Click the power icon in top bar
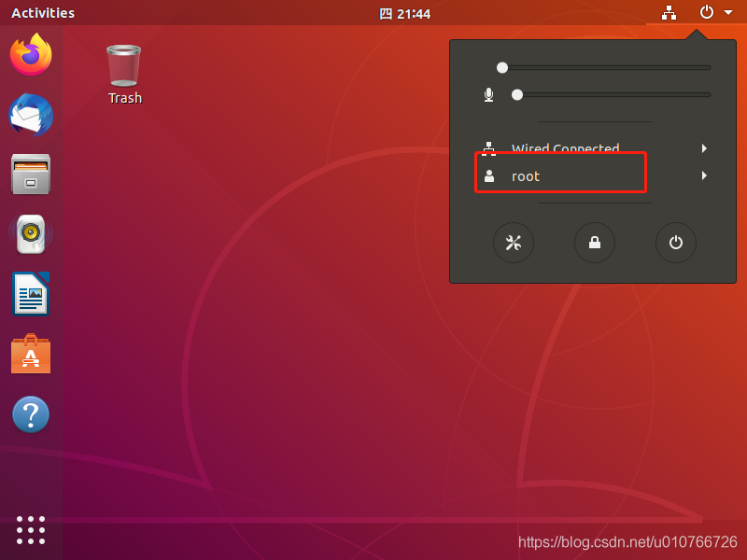747x560 pixels. (707, 12)
